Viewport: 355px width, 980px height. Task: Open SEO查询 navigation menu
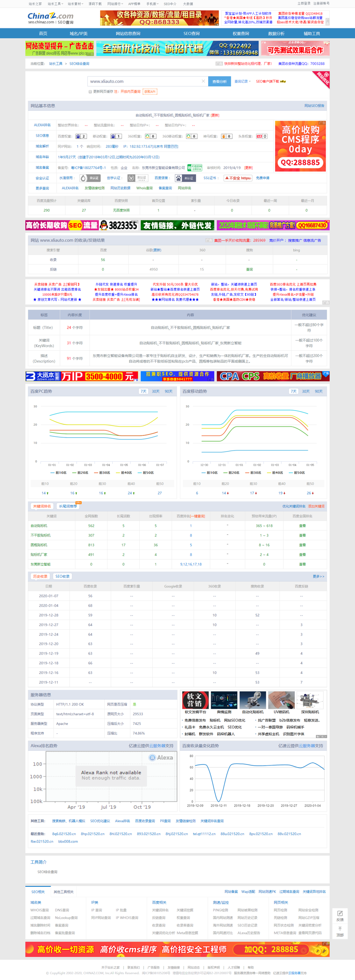coord(191,34)
